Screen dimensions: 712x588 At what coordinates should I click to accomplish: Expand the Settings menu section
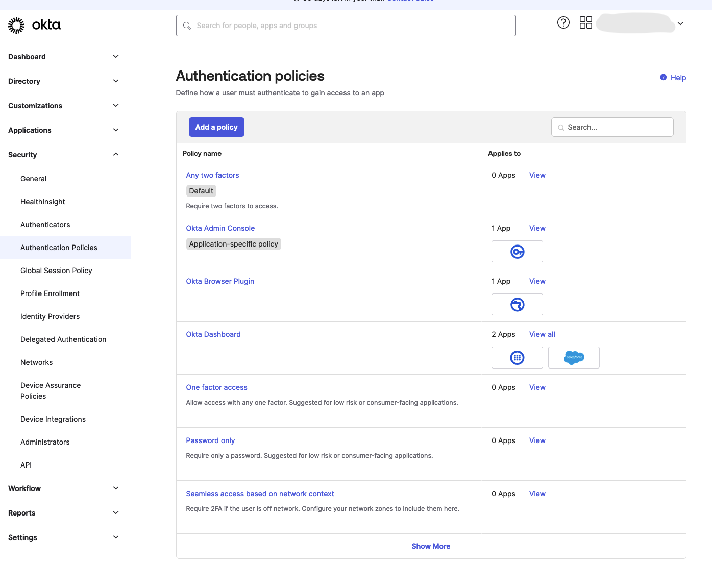pyautogui.click(x=116, y=537)
